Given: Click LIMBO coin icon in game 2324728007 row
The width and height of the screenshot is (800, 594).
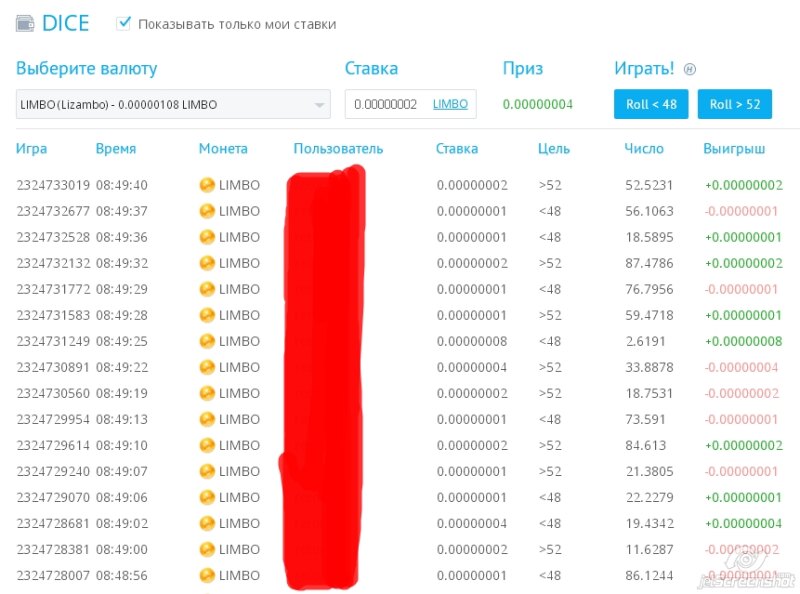Looking at the screenshot, I should (207, 575).
